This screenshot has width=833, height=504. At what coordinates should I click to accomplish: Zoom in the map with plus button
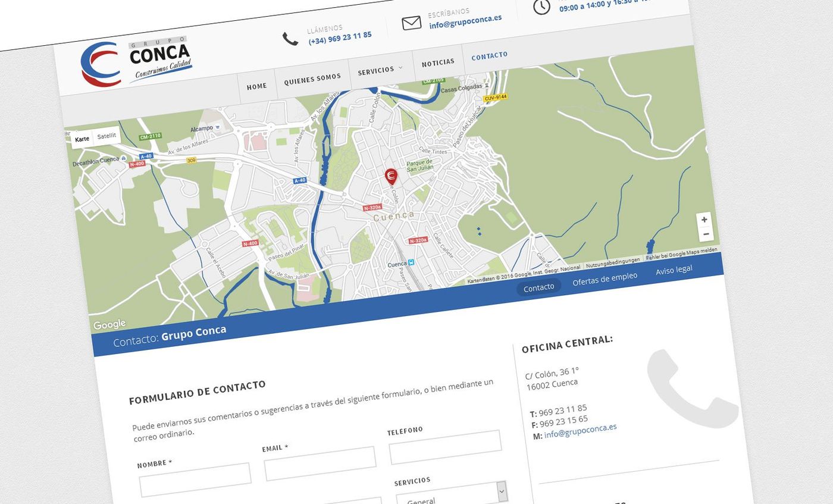point(704,220)
